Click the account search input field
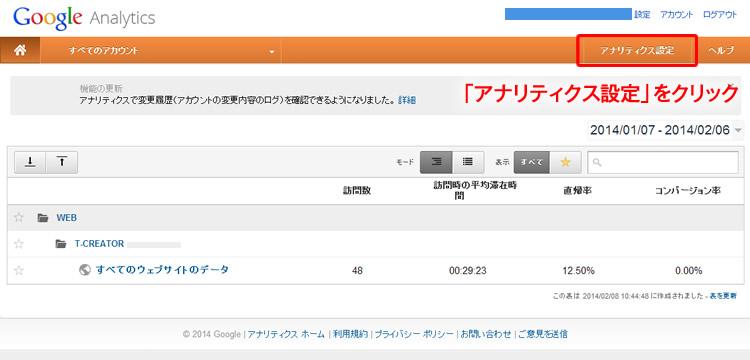 pos(662,163)
